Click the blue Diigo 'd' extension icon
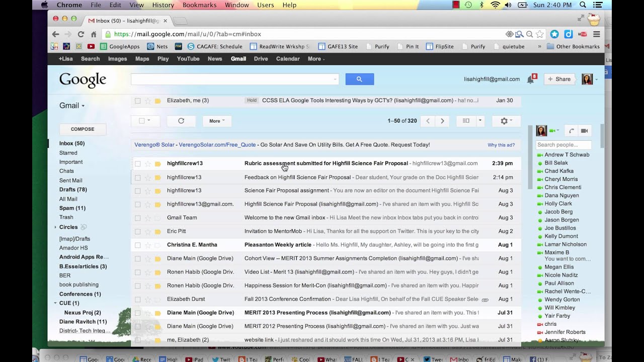Image resolution: width=644 pixels, height=362 pixels. [569, 34]
